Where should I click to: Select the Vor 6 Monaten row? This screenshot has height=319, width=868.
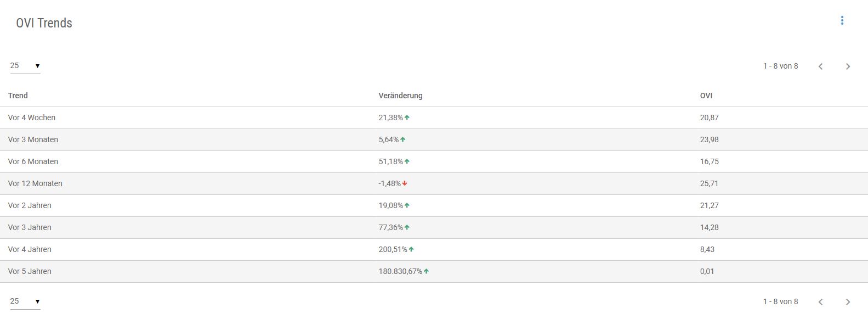(33, 161)
